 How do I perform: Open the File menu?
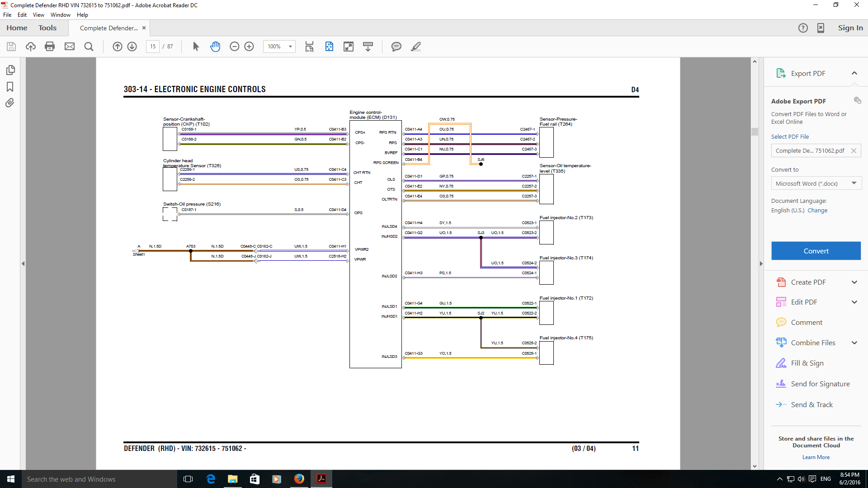click(7, 15)
